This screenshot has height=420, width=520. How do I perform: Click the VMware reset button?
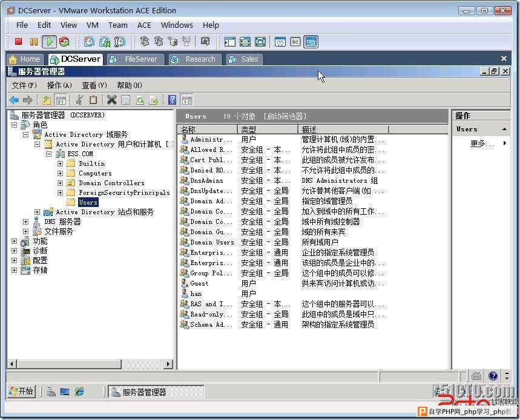pyautogui.click(x=64, y=41)
